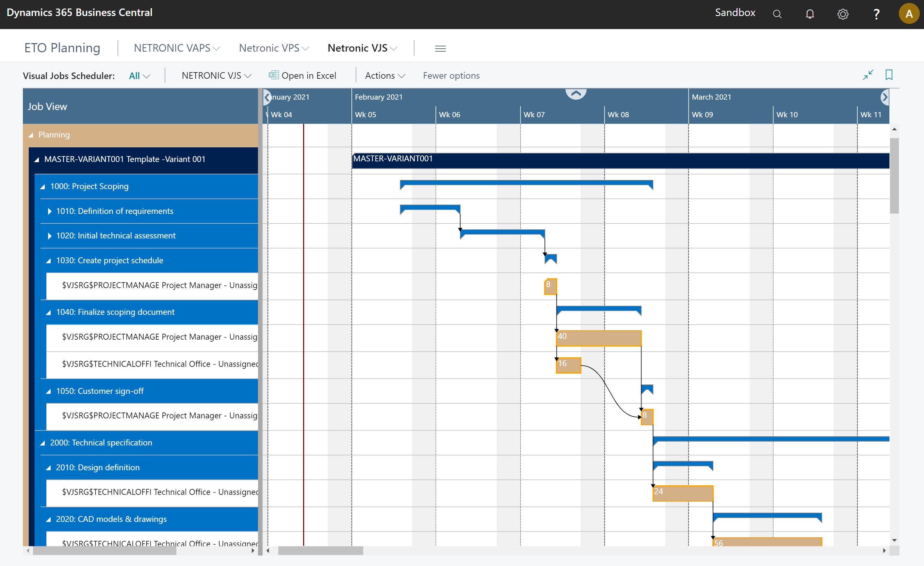Open the account avatar in the header
This screenshot has height=566, width=924.
[909, 13]
